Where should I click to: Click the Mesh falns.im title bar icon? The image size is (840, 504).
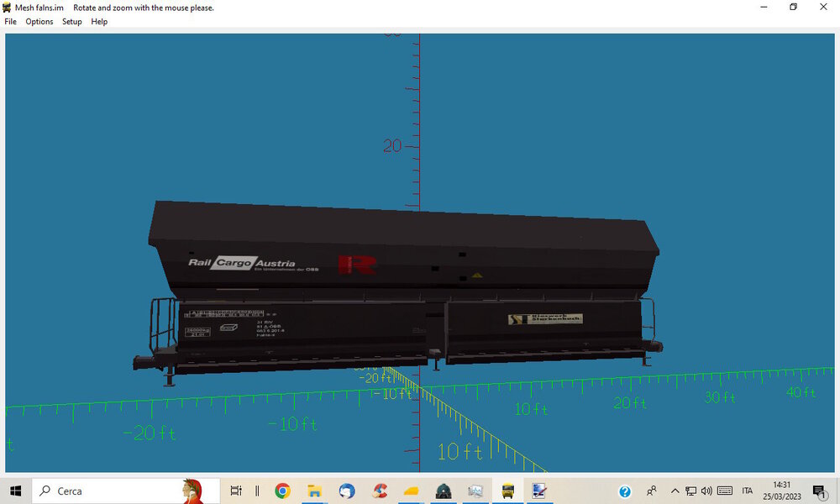(x=7, y=8)
